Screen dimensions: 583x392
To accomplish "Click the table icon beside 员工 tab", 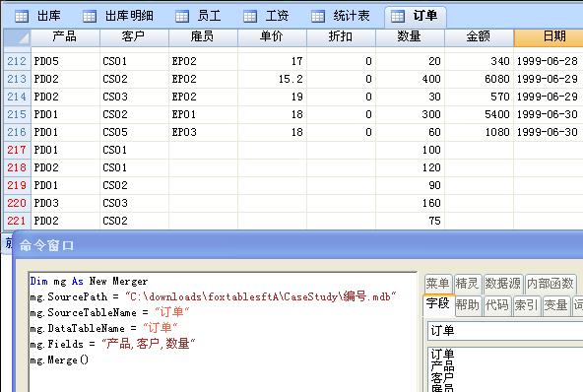I will (182, 17).
